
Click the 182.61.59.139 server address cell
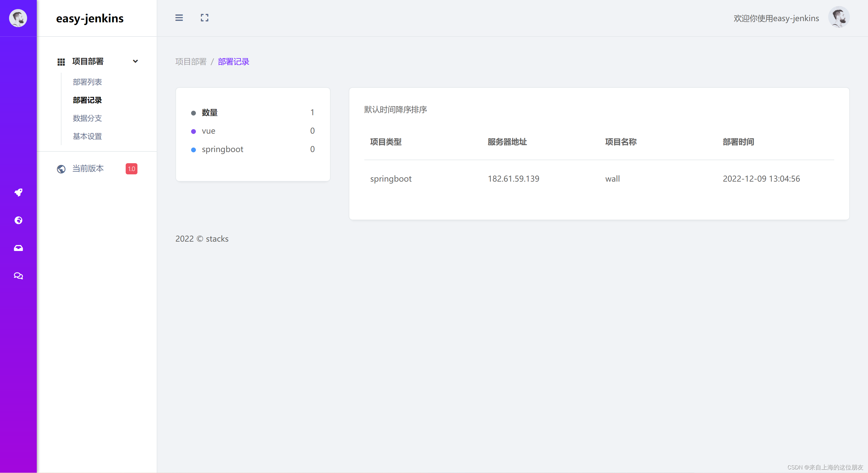click(514, 179)
